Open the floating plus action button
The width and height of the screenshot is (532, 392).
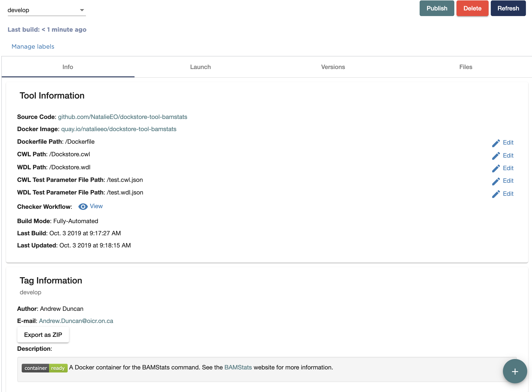tap(515, 371)
